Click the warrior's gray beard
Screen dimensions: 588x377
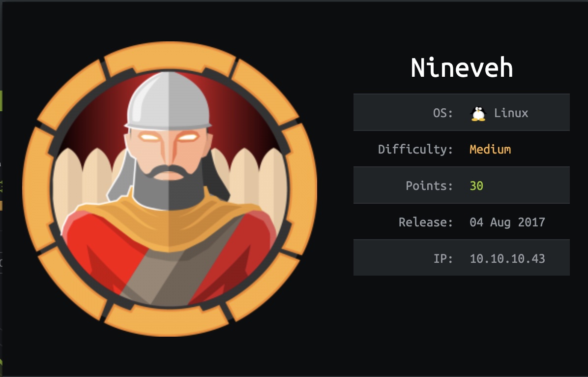point(168,188)
